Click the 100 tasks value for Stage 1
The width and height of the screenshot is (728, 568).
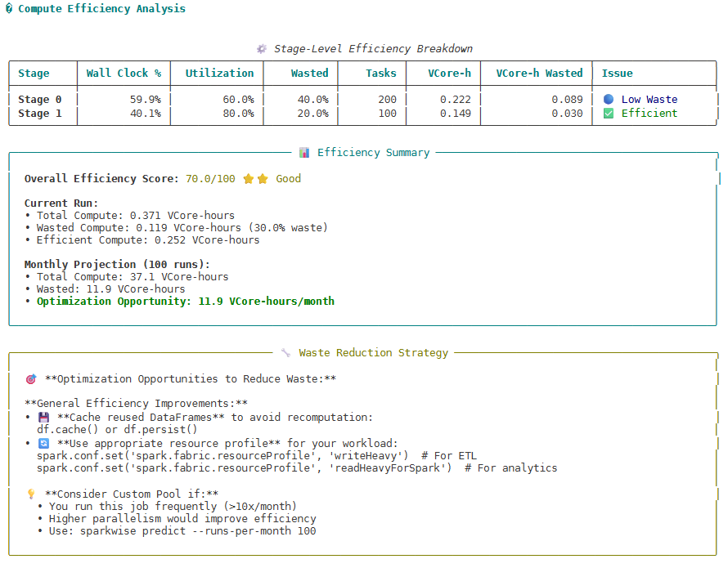pyautogui.click(x=387, y=114)
